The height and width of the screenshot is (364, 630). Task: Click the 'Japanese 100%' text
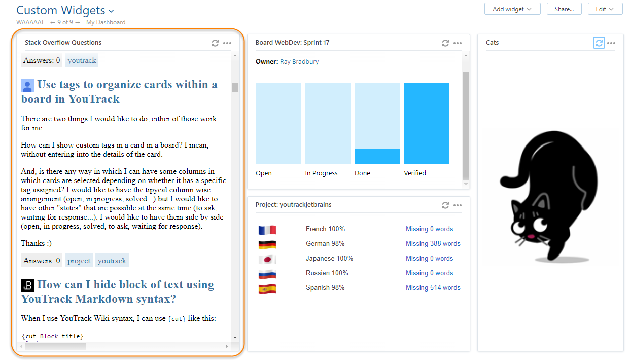[x=329, y=259]
